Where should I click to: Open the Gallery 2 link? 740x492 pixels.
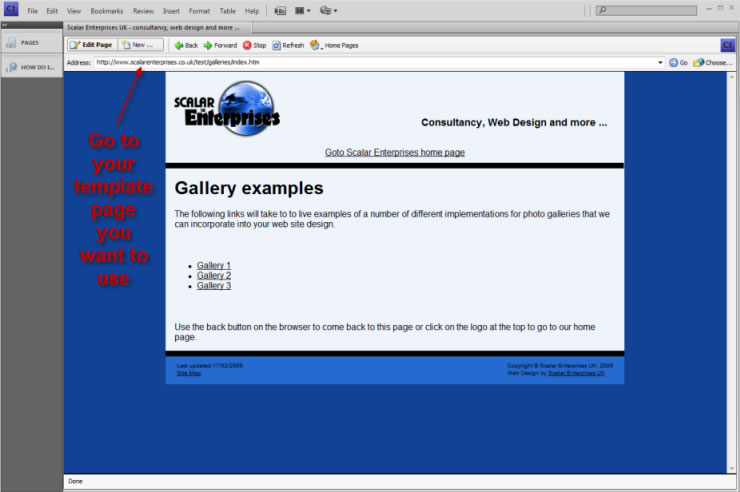(x=214, y=275)
